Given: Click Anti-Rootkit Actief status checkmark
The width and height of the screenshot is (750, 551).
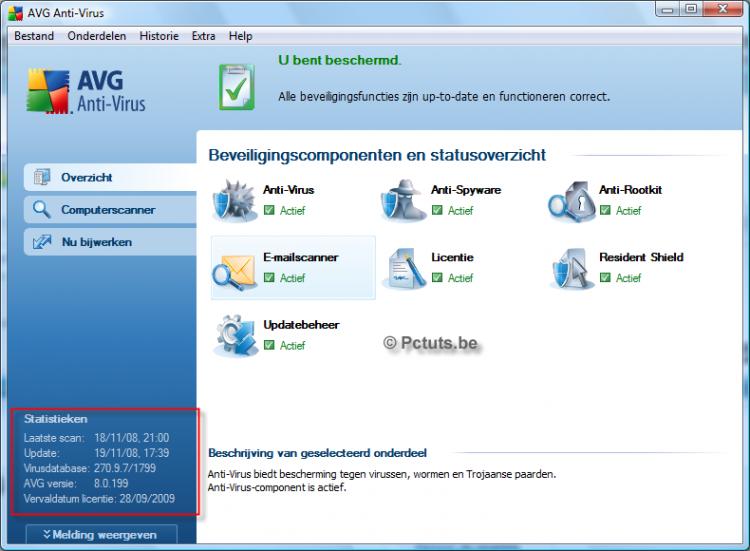Looking at the screenshot, I should pyautogui.click(x=605, y=210).
